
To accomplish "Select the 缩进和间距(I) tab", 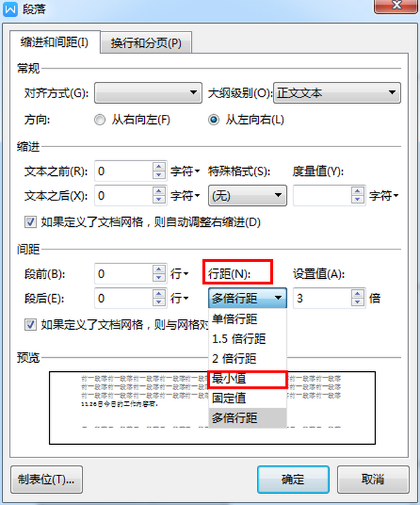I will click(x=55, y=42).
